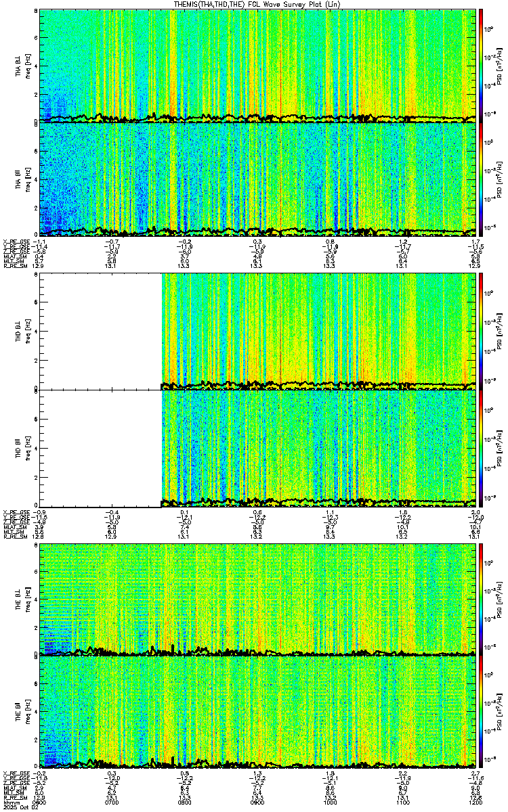Click the X_RE_GSE ephemeris label under THA panels
The width and height of the screenshot is (508, 812).
[x=14, y=242]
